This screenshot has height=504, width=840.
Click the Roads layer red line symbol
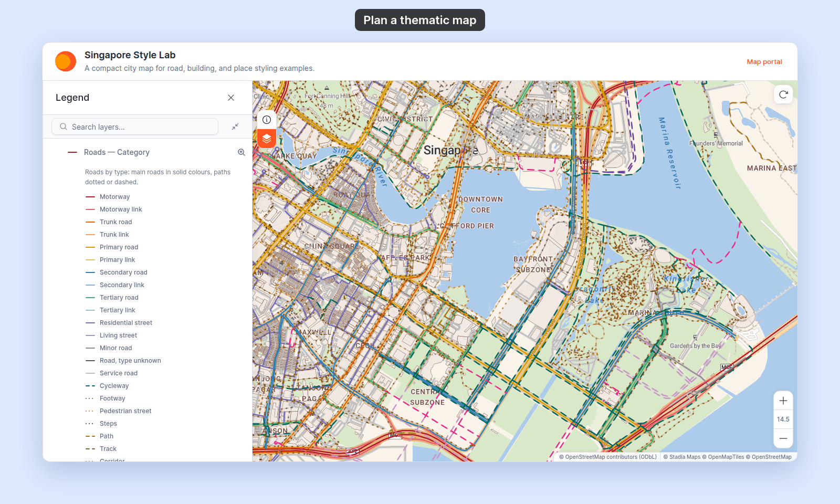[72, 152]
